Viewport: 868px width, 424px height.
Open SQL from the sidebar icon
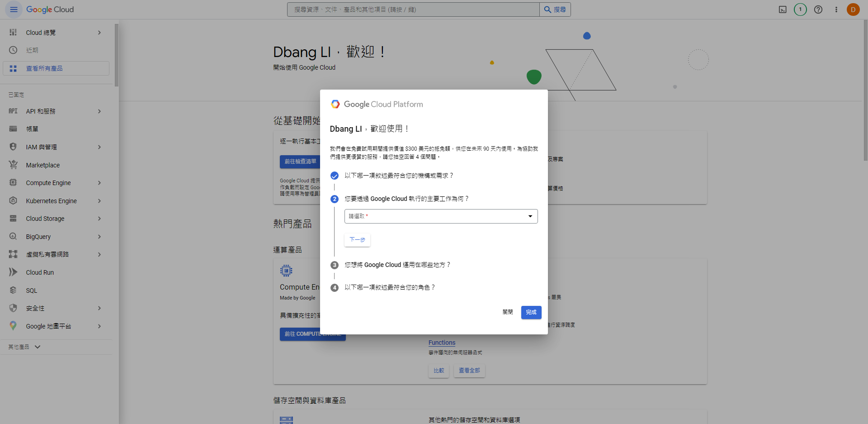coord(13,290)
